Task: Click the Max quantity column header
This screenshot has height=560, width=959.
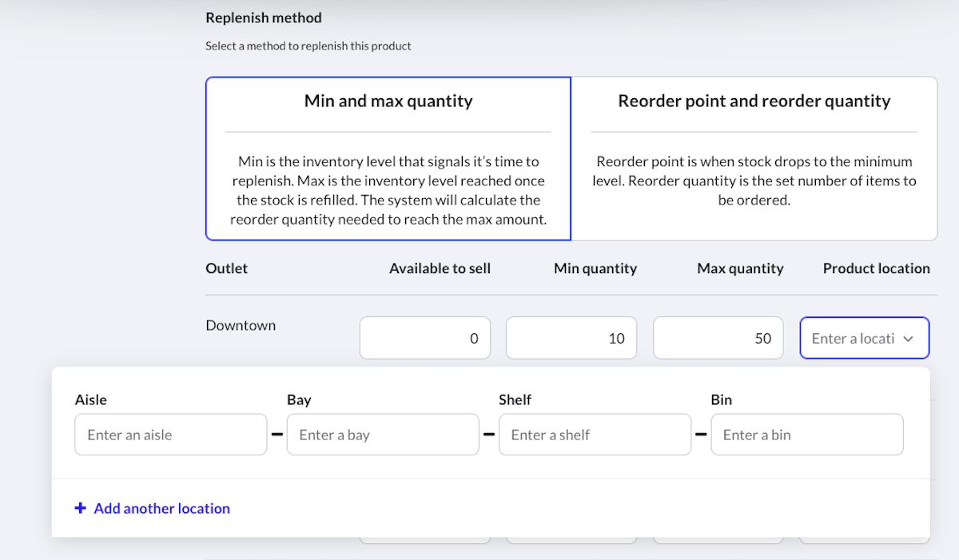Action: pos(740,268)
